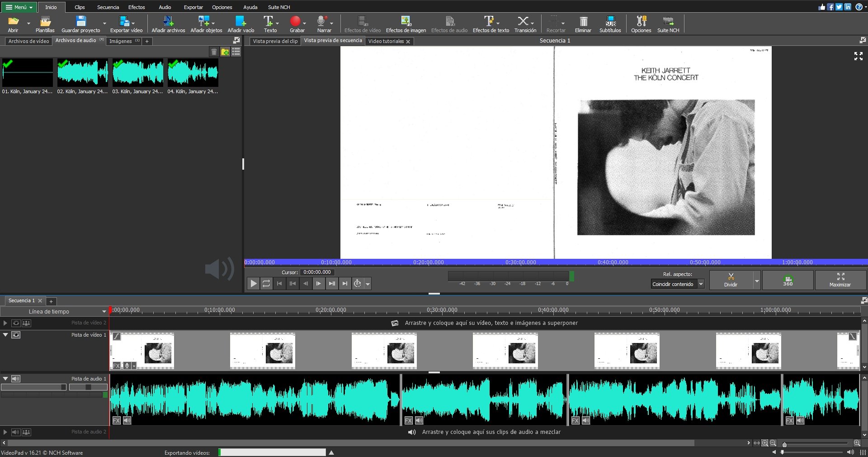Jump to sequence end

coord(345,284)
